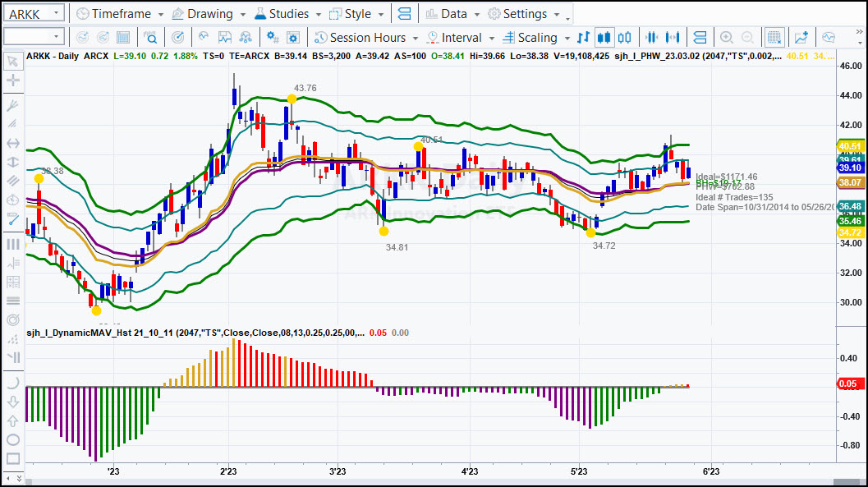868x487 pixels.
Task: Toggle stacked panels in the second toolbar
Action: [700, 38]
